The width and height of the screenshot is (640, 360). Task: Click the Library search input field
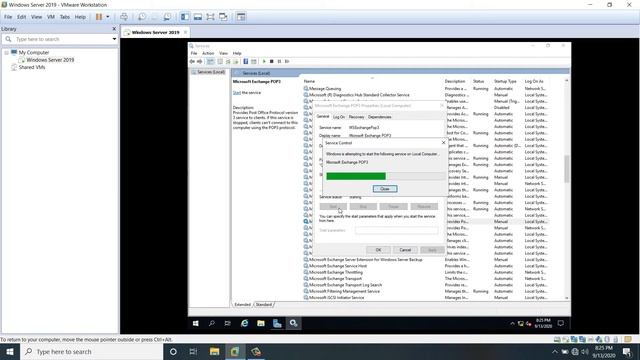point(61,39)
